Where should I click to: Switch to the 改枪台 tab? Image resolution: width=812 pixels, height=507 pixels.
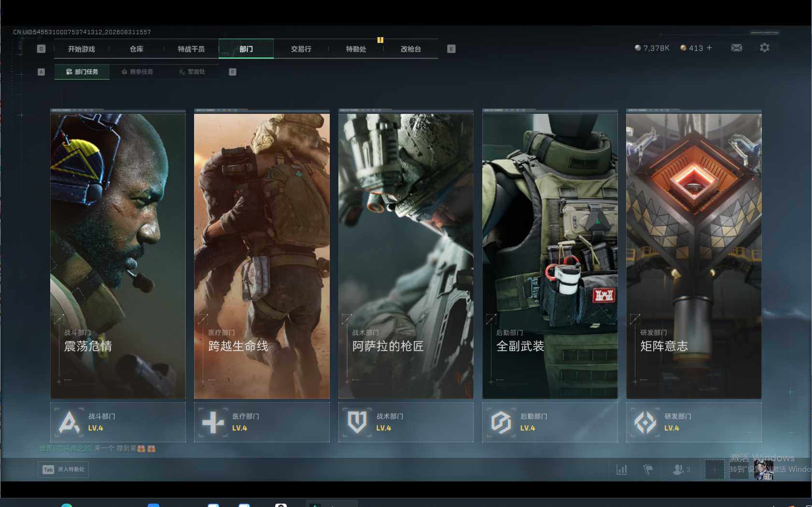click(x=411, y=49)
